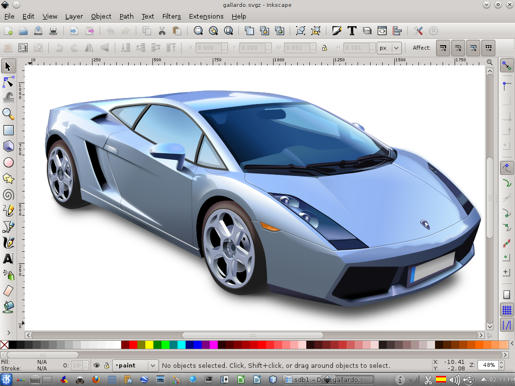
Task: Open XML editor icon
Action: [x=382, y=31]
